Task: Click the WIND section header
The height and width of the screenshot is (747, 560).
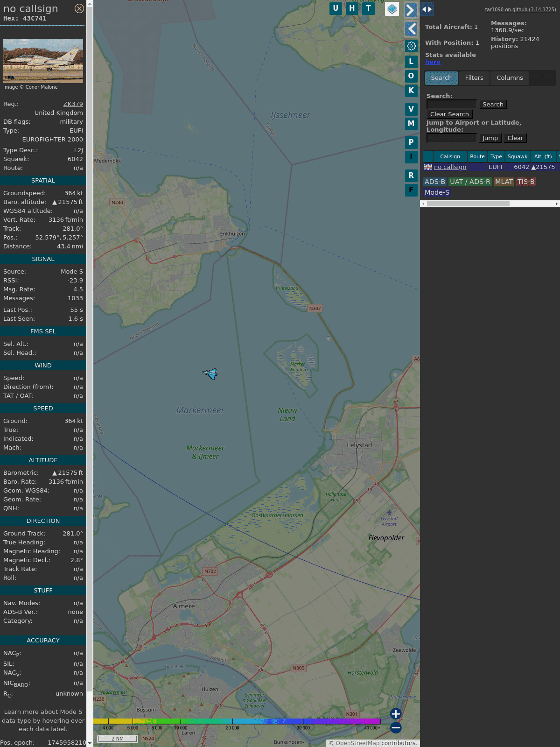Action: click(x=43, y=366)
